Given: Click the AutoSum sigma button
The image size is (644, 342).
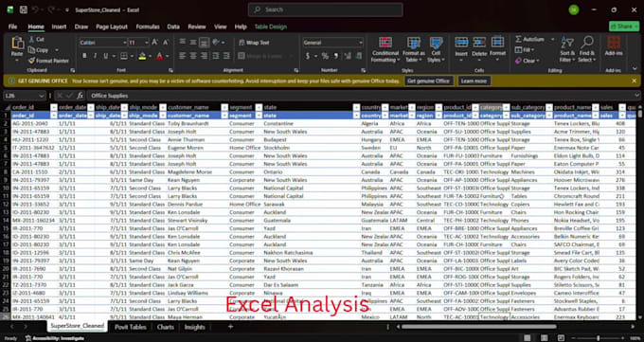Looking at the screenshot, I should point(529,40).
